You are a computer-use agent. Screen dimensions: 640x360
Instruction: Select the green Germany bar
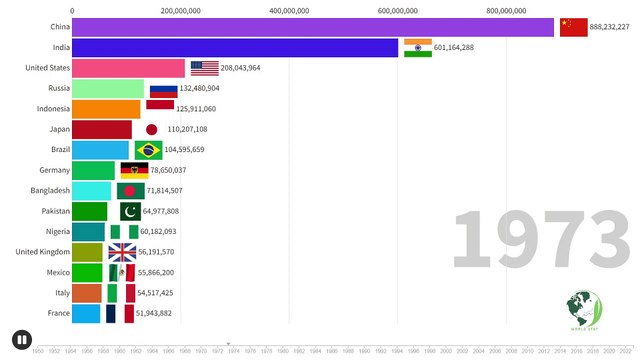click(x=93, y=170)
